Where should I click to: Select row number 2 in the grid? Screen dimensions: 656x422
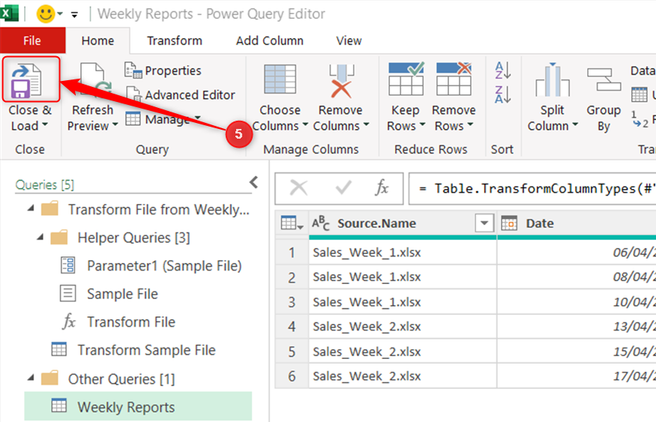pyautogui.click(x=292, y=277)
